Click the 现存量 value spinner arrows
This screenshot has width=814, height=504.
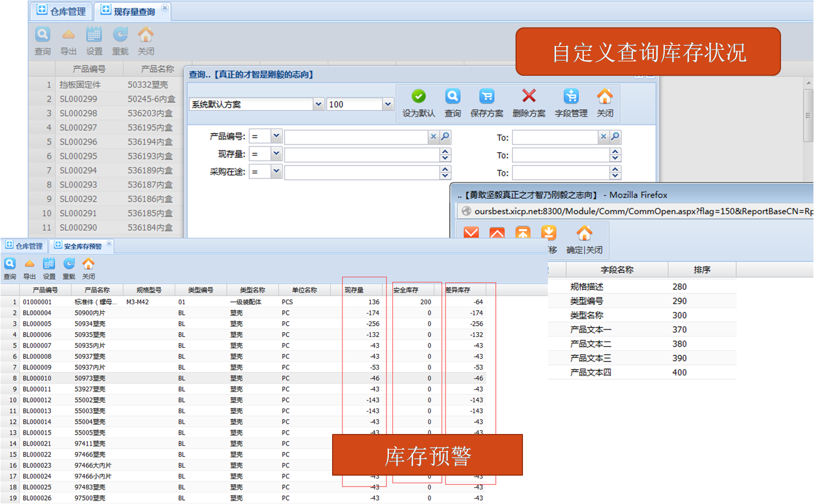pos(445,154)
